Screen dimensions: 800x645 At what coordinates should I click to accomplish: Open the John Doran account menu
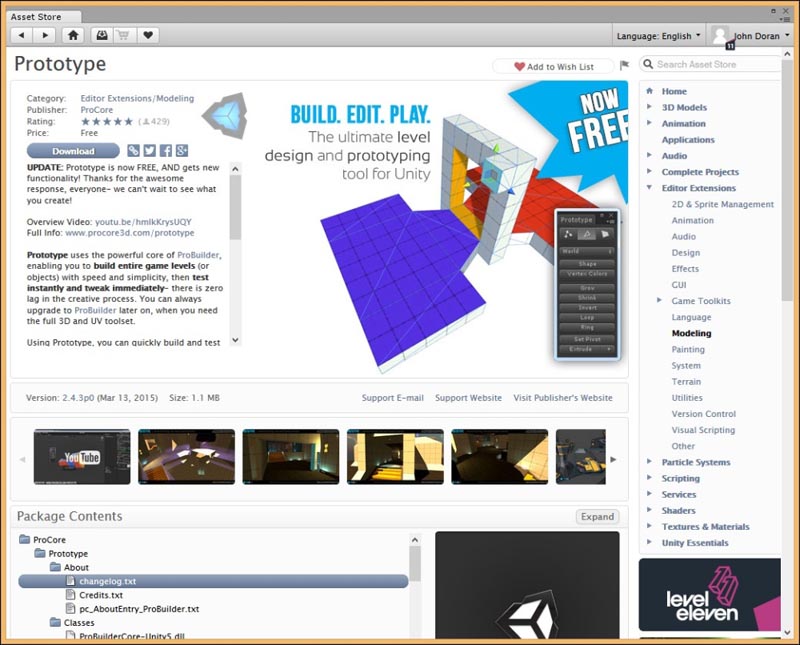(x=750, y=35)
